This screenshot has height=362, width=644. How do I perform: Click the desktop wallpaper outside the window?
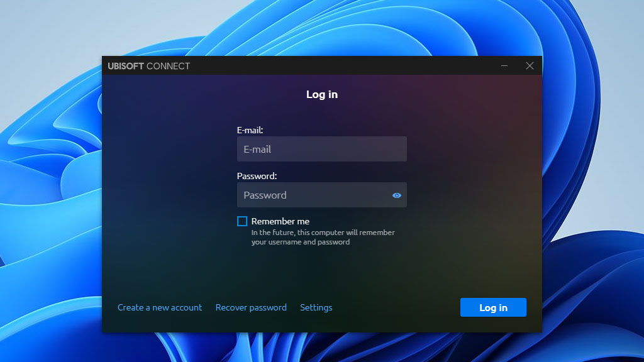(x=50, y=189)
